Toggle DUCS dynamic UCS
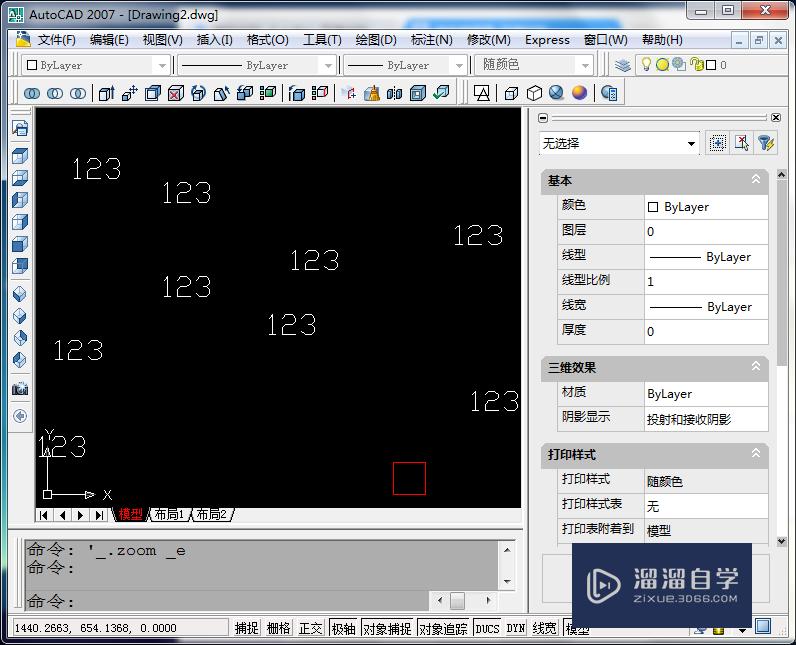 pyautogui.click(x=487, y=628)
